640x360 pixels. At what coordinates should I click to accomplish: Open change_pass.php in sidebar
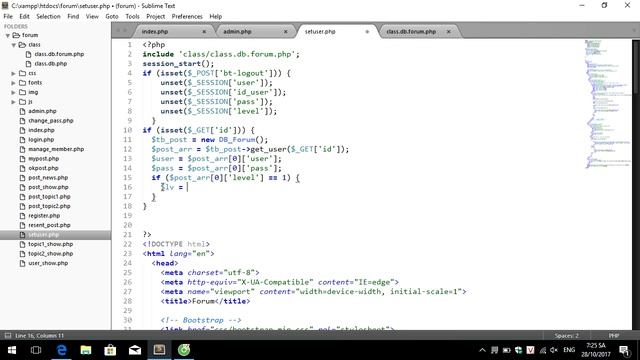click(x=51, y=120)
